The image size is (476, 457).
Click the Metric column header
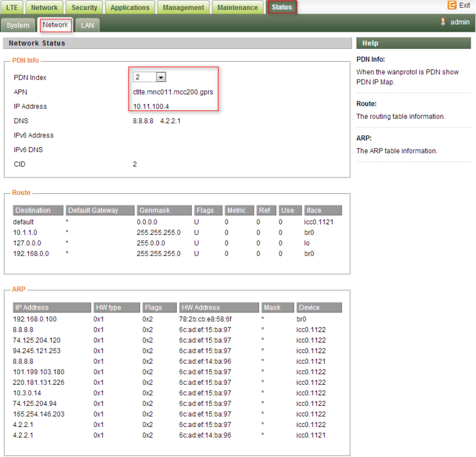tap(239, 210)
